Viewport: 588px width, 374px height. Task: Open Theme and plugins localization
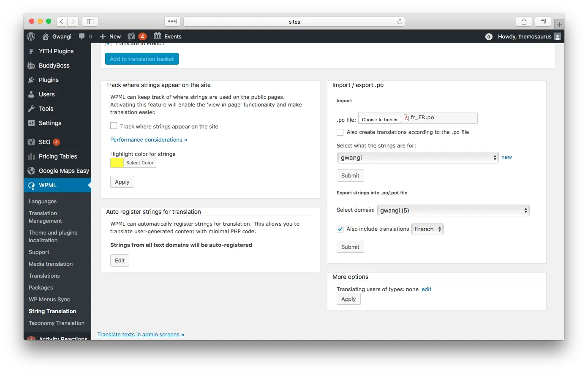click(53, 236)
